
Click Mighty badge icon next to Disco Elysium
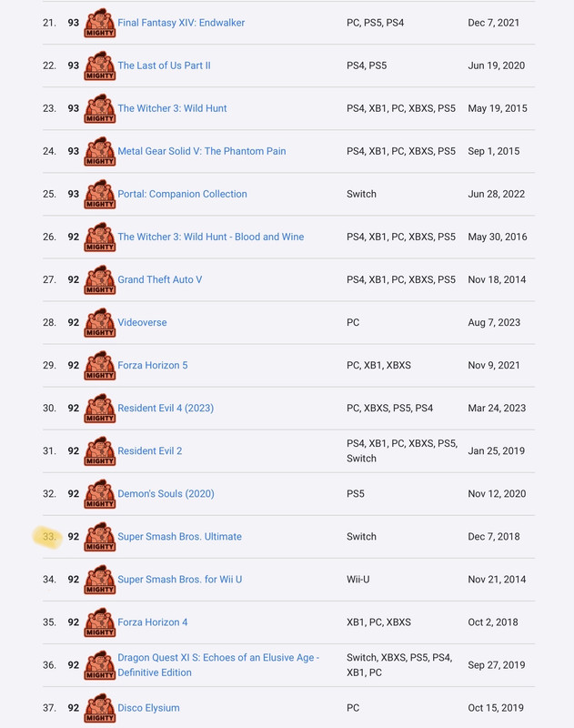point(100,708)
